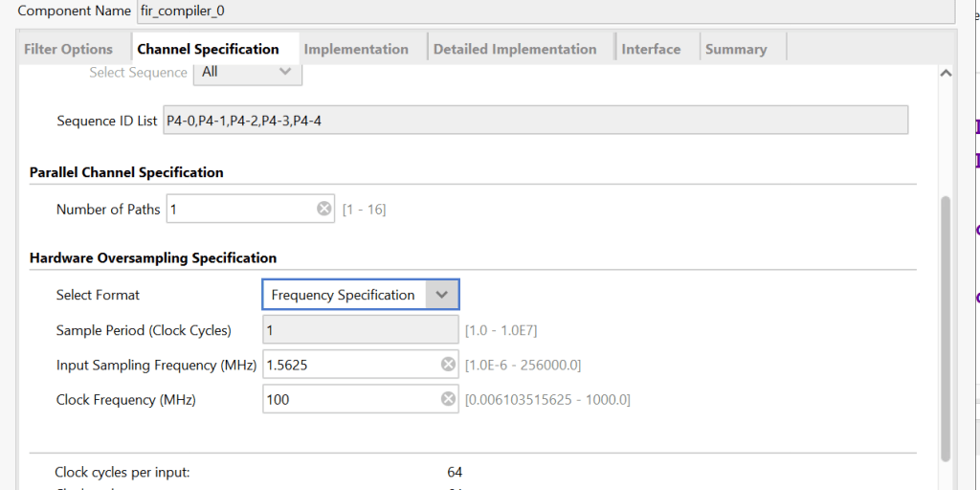980x490 pixels.
Task: Clear the Number of Paths value
Action: (324, 209)
